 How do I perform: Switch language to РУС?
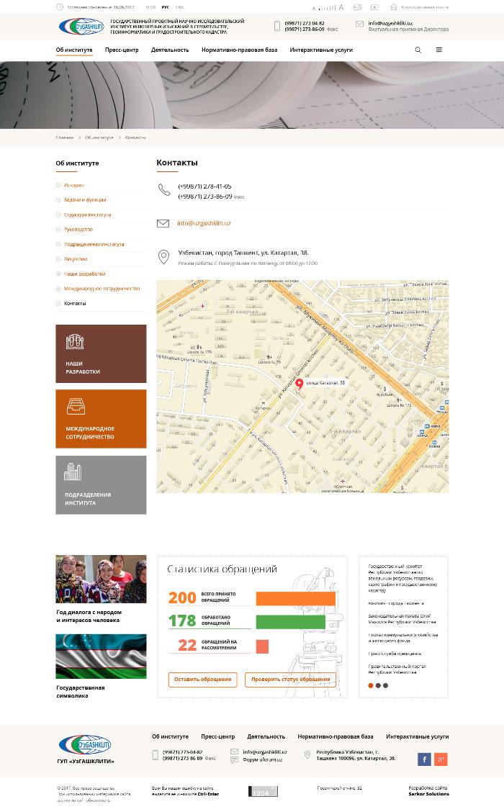click(165, 7)
